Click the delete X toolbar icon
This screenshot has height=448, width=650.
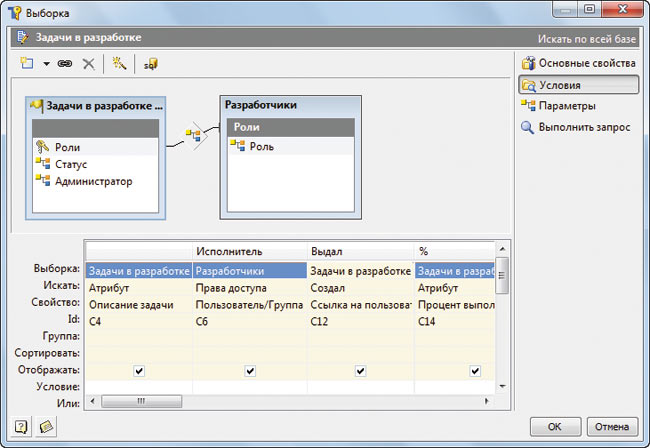click(x=88, y=63)
